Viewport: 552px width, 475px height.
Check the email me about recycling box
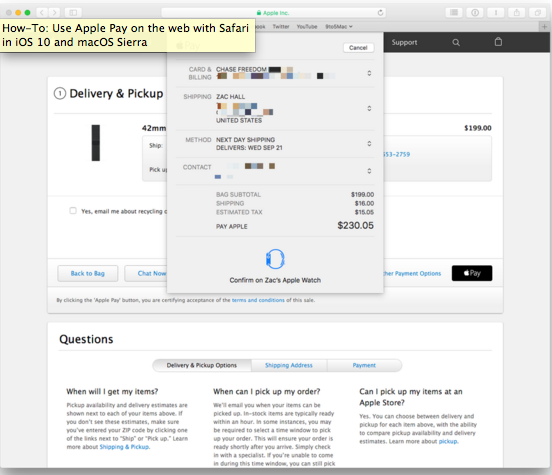pyautogui.click(x=73, y=211)
